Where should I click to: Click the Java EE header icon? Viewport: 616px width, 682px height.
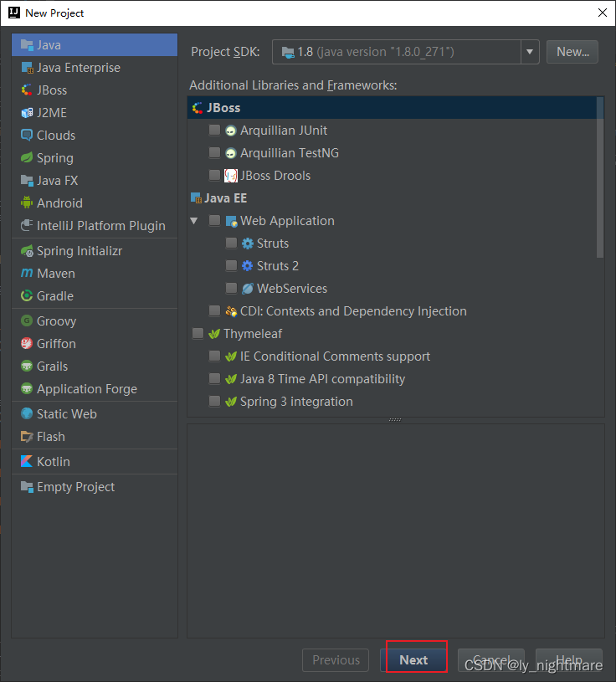pos(196,198)
